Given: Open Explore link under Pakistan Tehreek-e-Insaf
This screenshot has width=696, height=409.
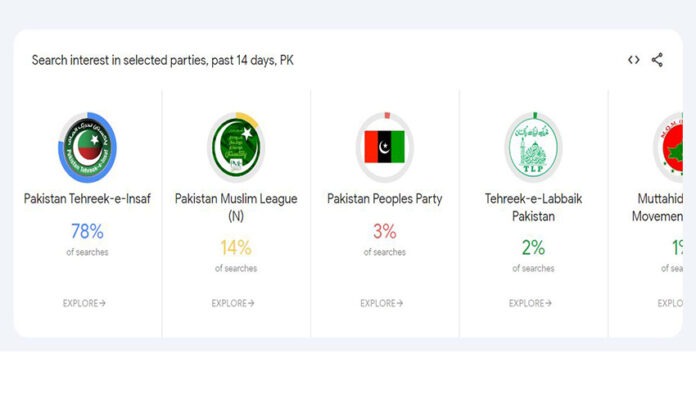Looking at the screenshot, I should tap(85, 303).
